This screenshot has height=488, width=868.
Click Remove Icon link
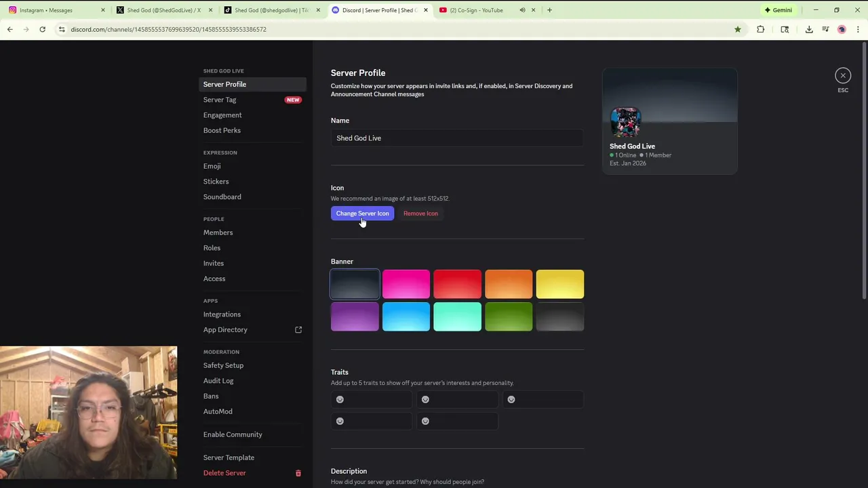(420, 213)
